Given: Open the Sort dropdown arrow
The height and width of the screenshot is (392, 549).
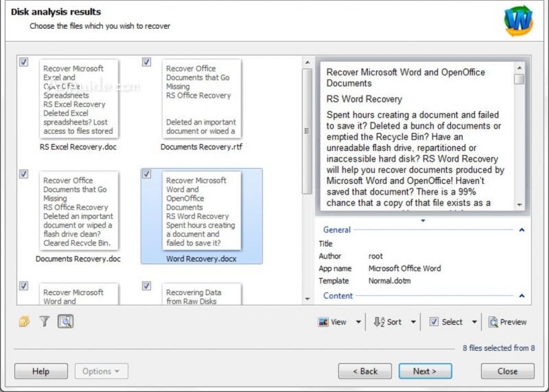Looking at the screenshot, I should pos(414,322).
